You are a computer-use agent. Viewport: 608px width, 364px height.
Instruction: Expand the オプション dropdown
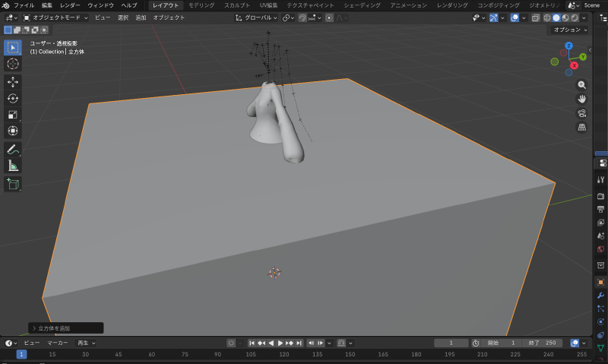570,30
